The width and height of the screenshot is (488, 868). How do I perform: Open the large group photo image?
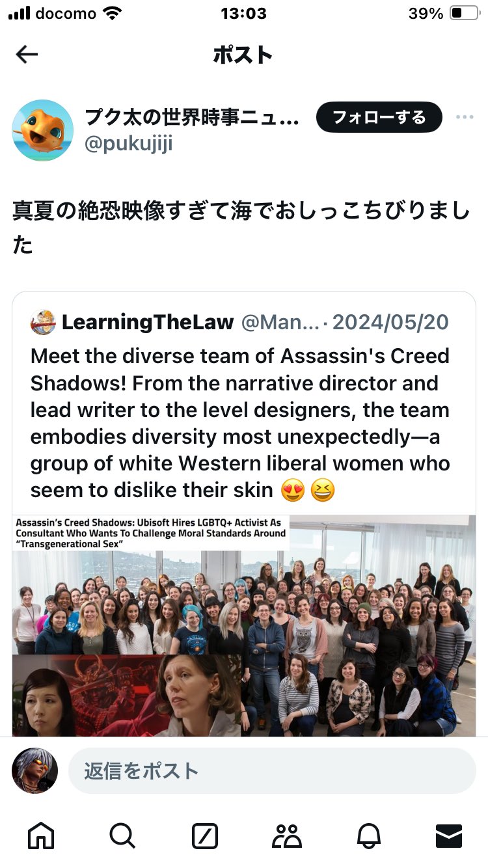click(244, 626)
